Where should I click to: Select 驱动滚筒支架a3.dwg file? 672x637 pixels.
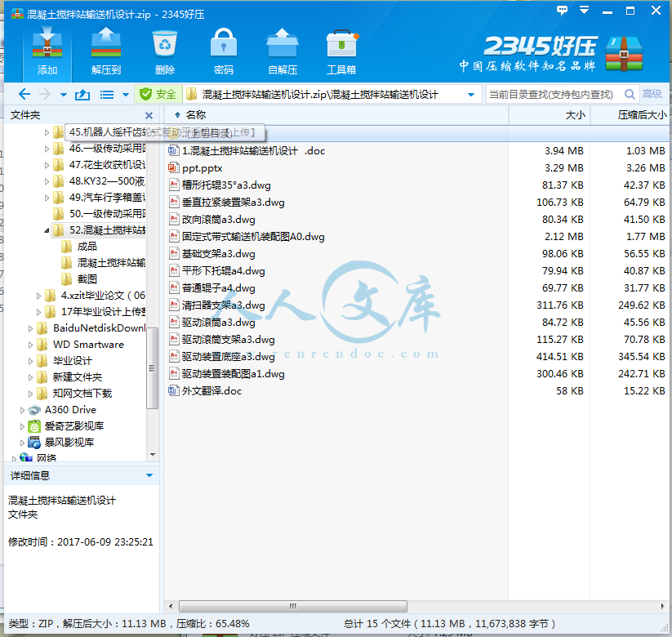point(228,340)
